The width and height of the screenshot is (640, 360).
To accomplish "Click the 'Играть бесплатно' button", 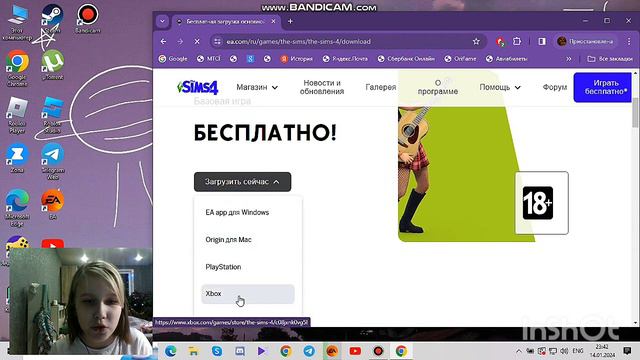I will pyautogui.click(x=602, y=87).
